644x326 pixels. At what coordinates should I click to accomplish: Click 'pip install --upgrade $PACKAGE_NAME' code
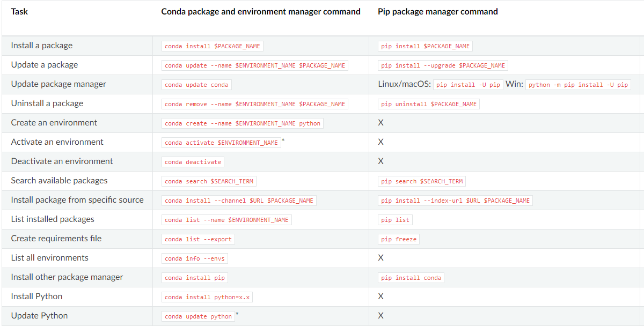click(x=443, y=65)
